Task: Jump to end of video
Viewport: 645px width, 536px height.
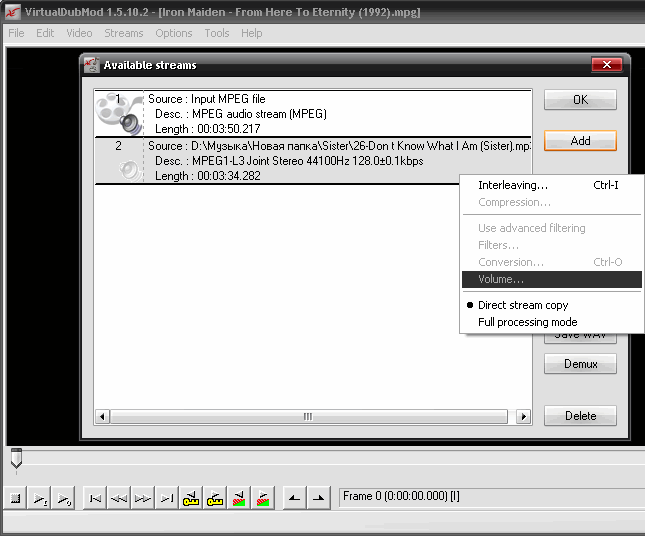Action: tap(167, 498)
